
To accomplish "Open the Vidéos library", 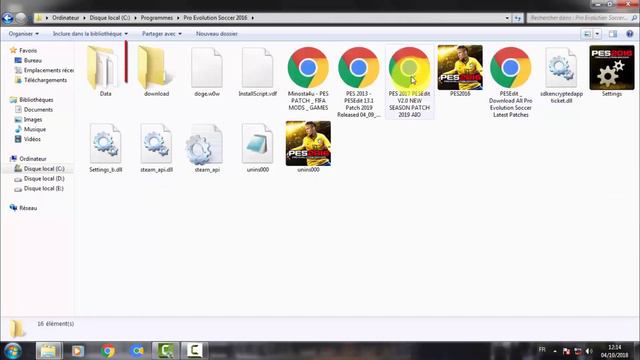I will pyautogui.click(x=32, y=139).
